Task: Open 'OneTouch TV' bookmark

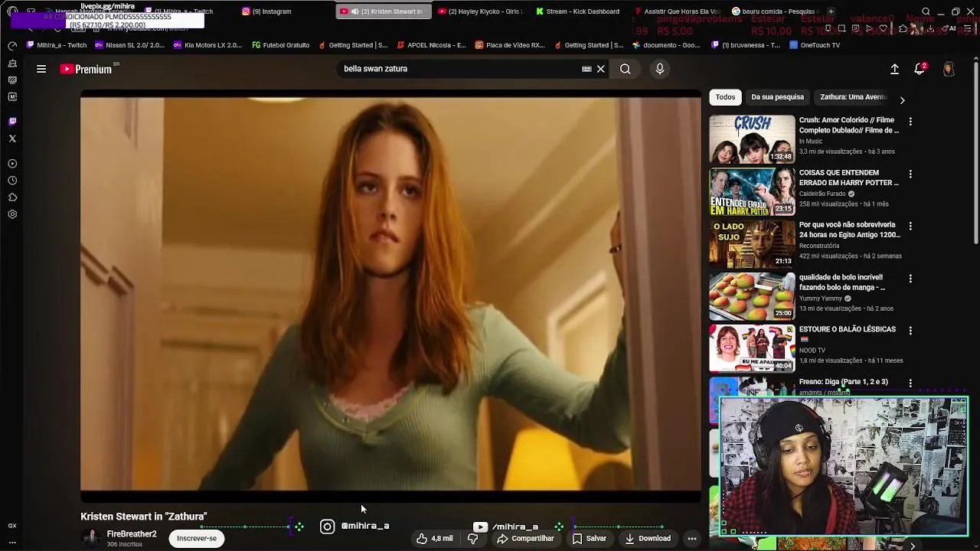Action: point(815,45)
